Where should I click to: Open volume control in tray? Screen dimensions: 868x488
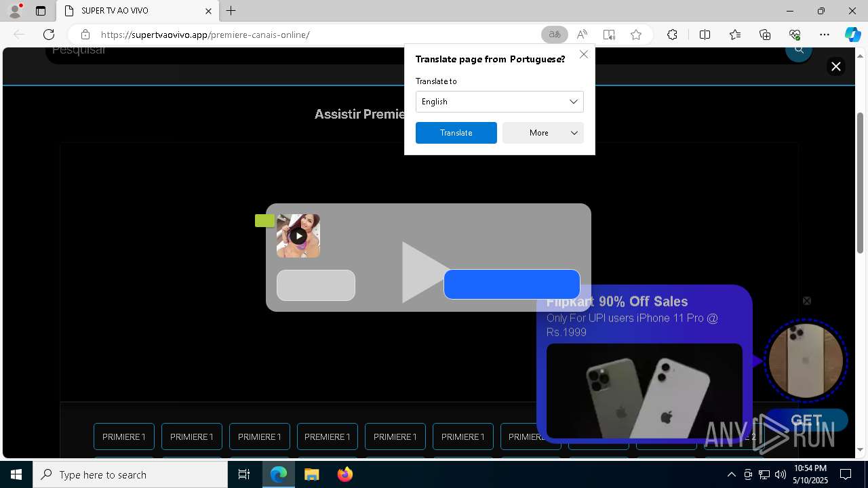(x=780, y=474)
